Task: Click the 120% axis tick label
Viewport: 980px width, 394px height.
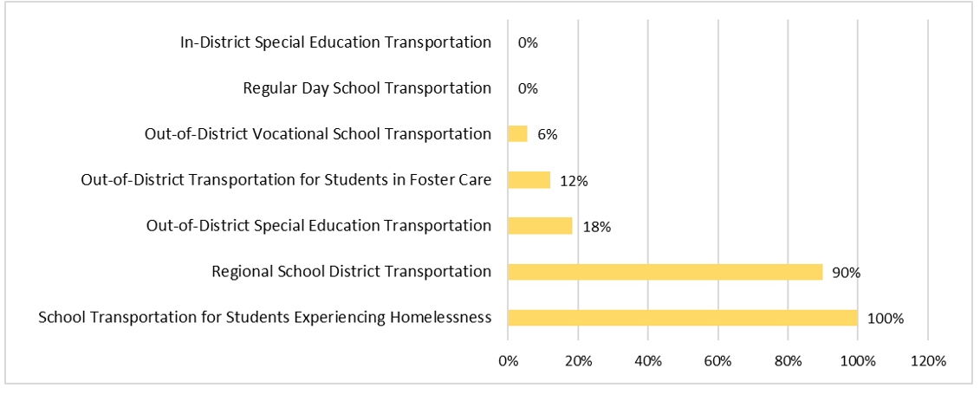Action: pos(928,360)
